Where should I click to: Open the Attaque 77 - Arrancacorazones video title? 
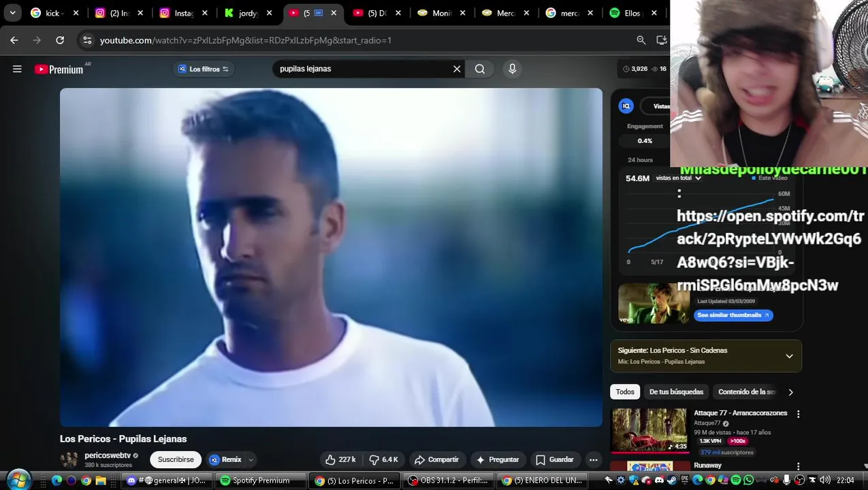tap(740, 413)
